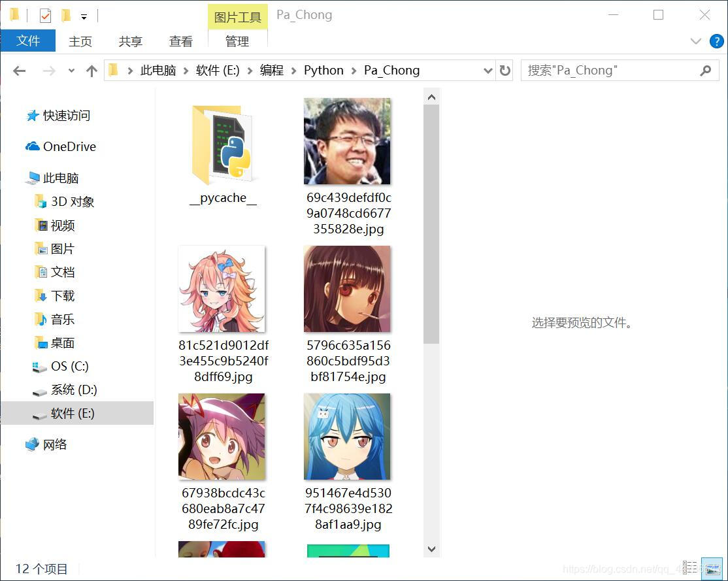Open the 管理 ribbon tab
The height and width of the screenshot is (581, 728).
pyautogui.click(x=237, y=41)
